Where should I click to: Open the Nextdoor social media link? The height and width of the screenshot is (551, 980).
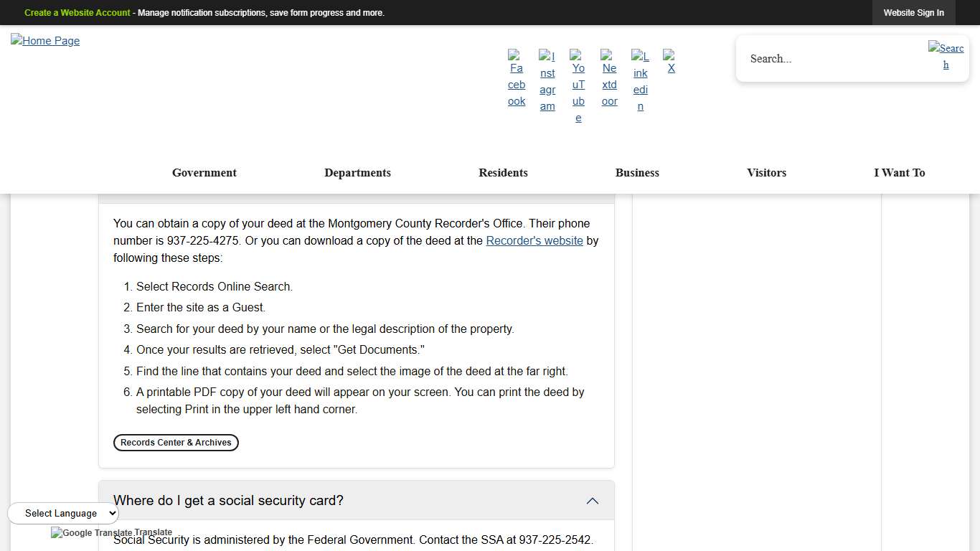pos(609,79)
